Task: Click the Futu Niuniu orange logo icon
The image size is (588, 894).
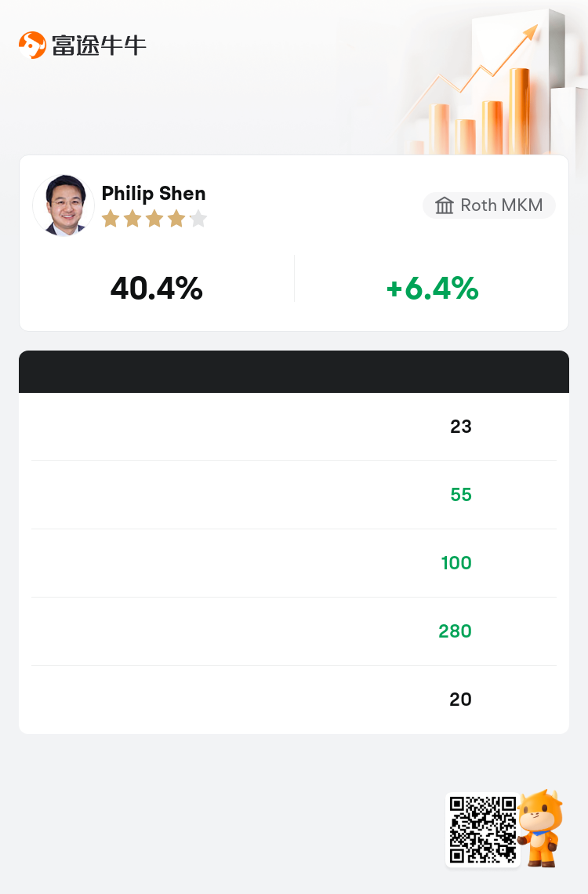Action: click(x=32, y=45)
